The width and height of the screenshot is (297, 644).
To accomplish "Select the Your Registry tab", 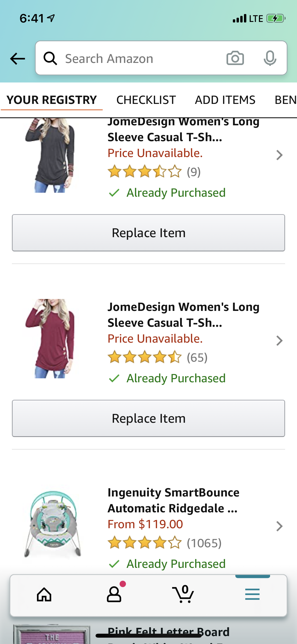I will 52,100.
